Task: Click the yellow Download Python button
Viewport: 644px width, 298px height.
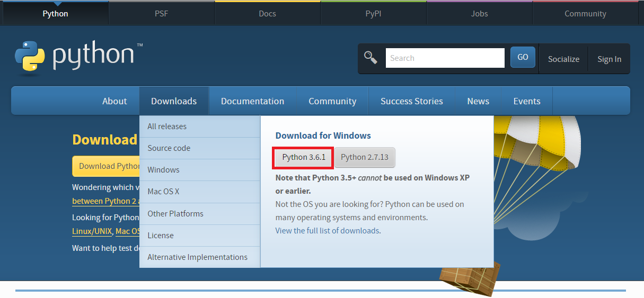Action: pyautogui.click(x=106, y=166)
